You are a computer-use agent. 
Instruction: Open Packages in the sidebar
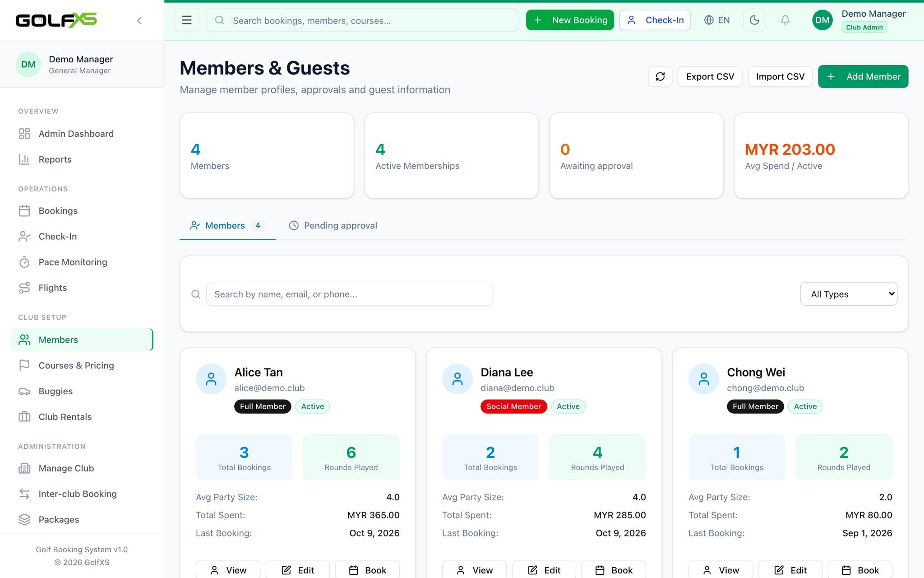(x=82, y=520)
